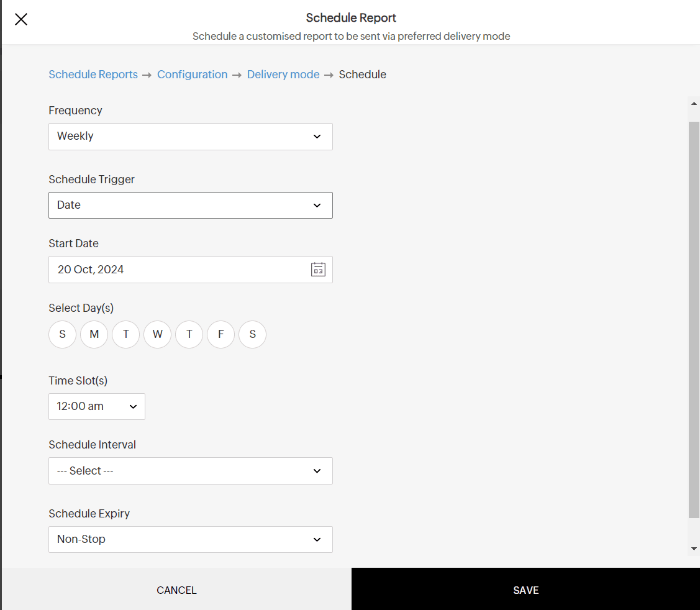The image size is (700, 610).
Task: Open the Start Date calendar icon
Action: point(318,269)
